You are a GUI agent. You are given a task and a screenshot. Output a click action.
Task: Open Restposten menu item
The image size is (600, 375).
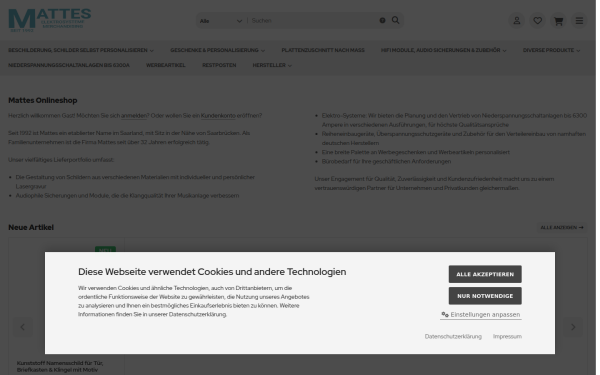click(x=220, y=66)
